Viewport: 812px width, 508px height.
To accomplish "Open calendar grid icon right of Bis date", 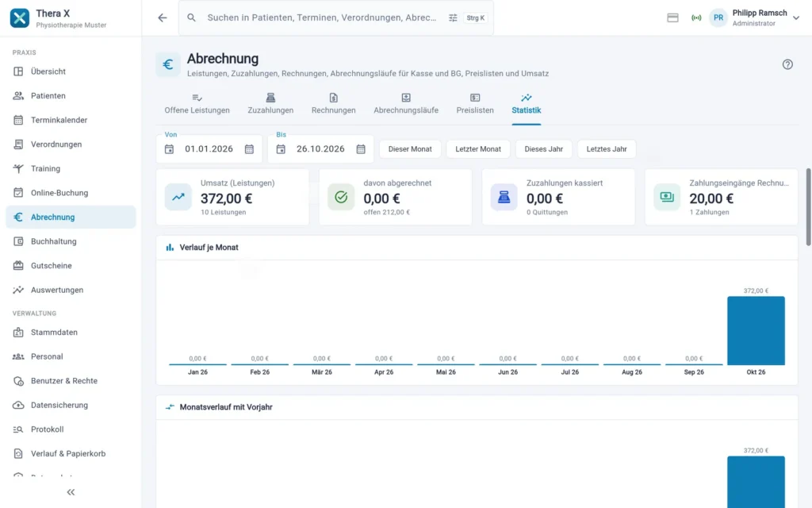I will (361, 149).
